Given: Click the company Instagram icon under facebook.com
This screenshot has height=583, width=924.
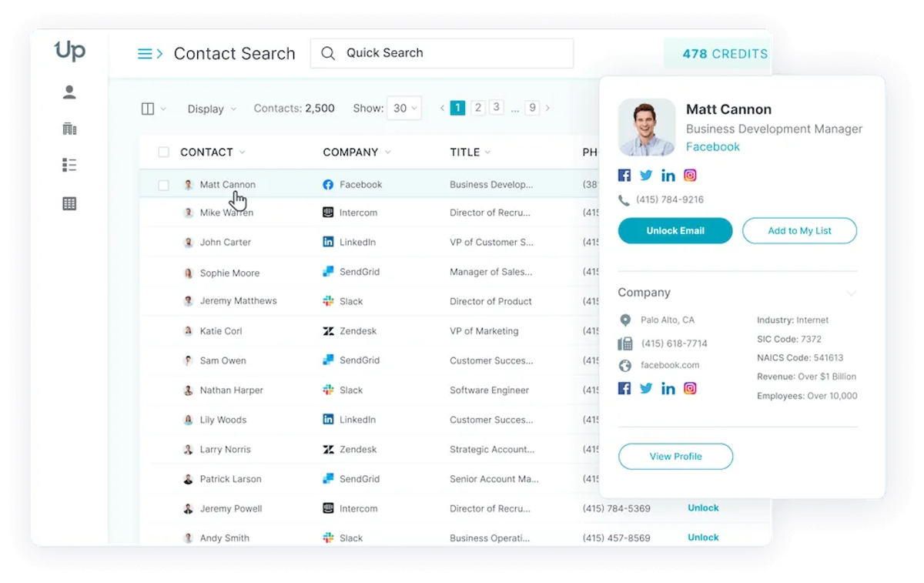Looking at the screenshot, I should tap(690, 388).
